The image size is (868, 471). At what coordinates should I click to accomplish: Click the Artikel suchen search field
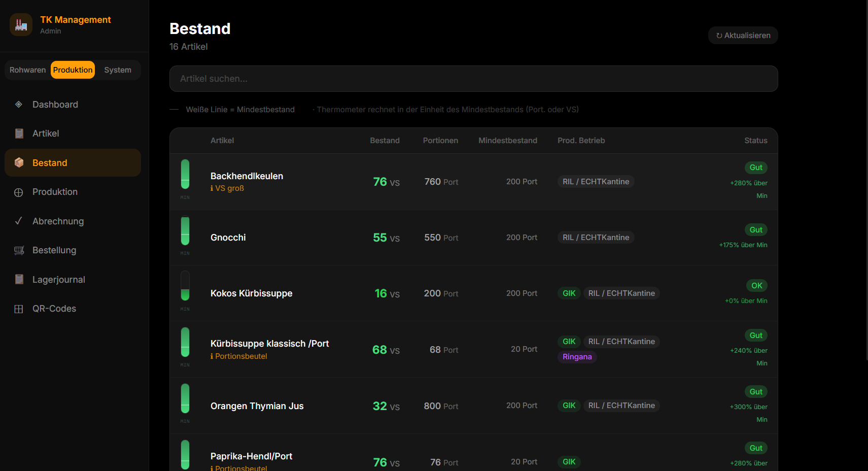coord(473,79)
